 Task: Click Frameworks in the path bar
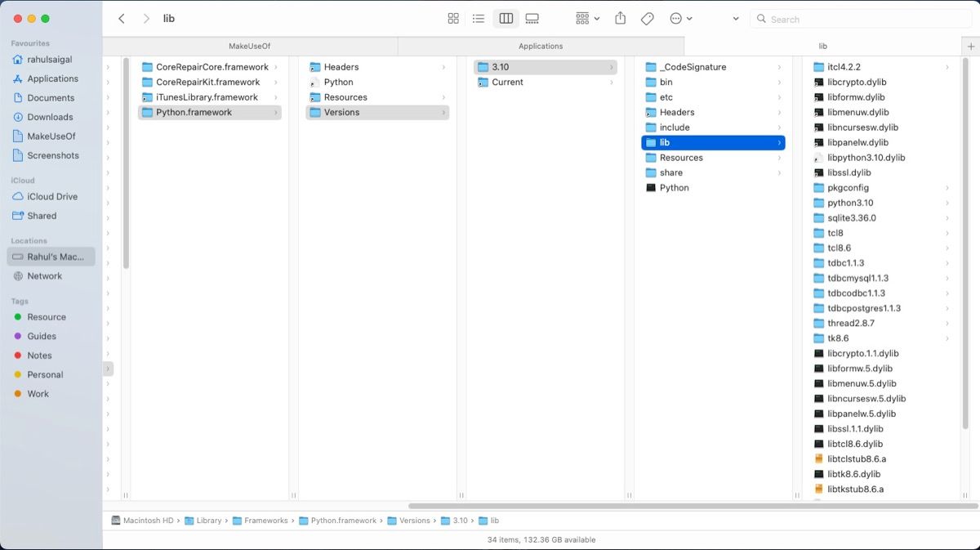(x=261, y=521)
